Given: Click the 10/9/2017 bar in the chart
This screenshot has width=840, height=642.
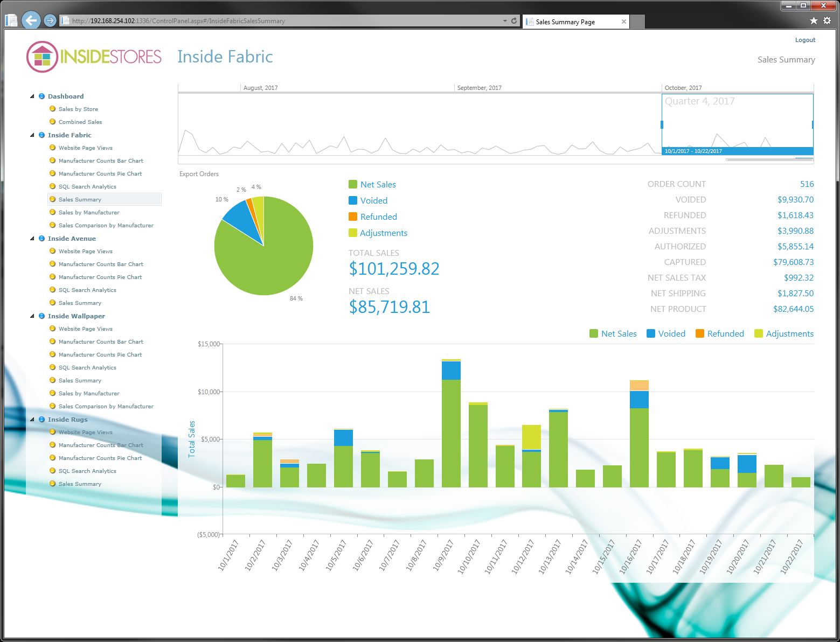Looking at the screenshot, I should [451, 423].
